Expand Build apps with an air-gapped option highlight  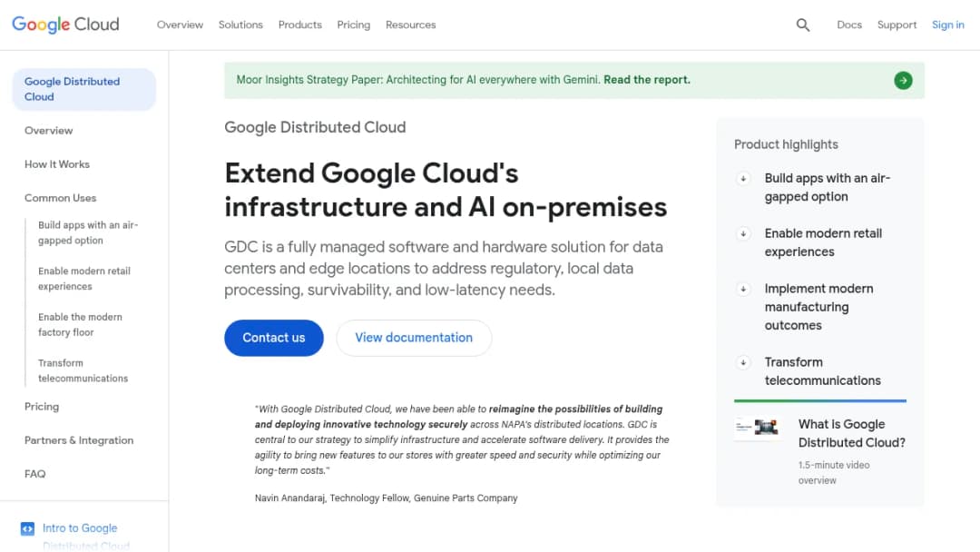point(743,179)
